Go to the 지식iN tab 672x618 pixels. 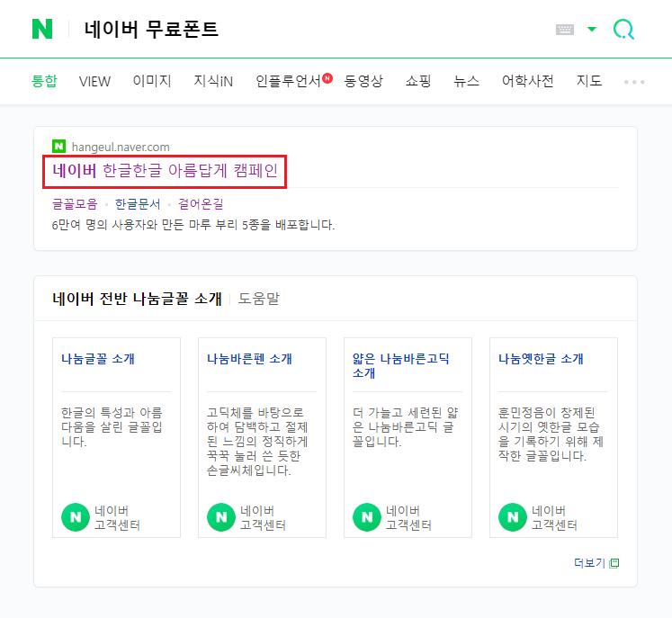coord(213,81)
